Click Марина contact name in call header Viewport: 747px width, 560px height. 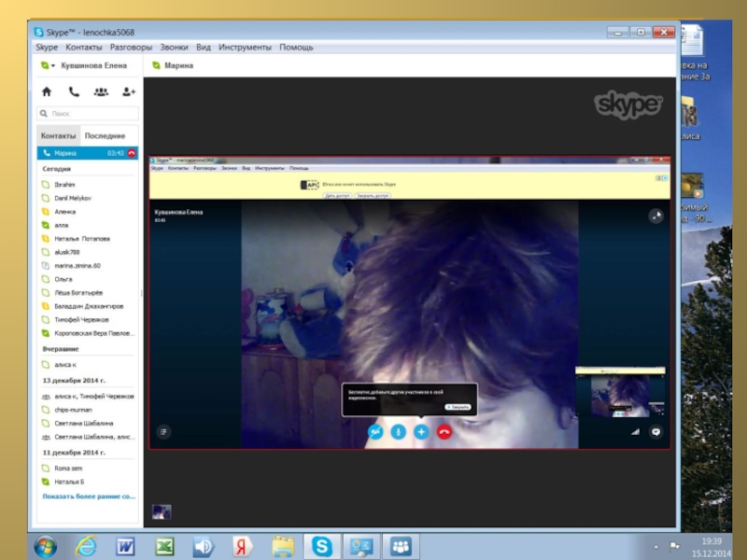coord(178,65)
